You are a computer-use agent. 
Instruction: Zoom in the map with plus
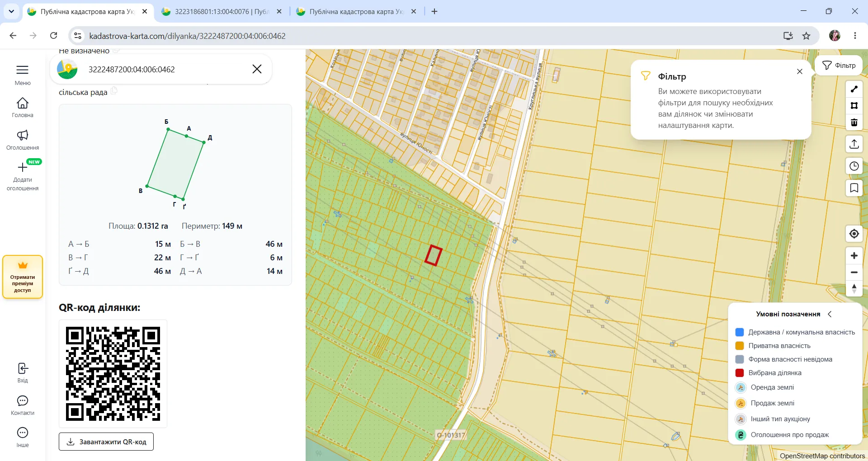854,256
